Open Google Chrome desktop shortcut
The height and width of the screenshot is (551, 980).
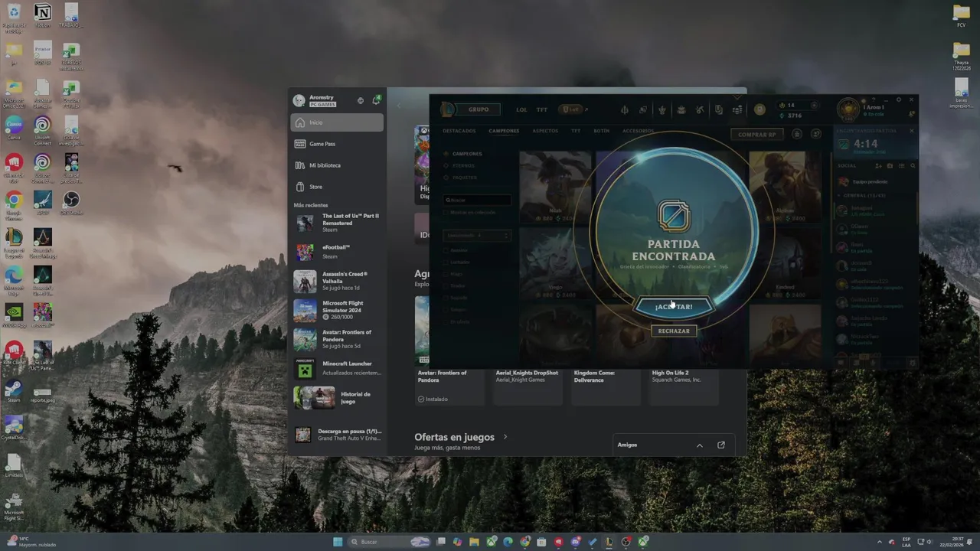click(14, 204)
